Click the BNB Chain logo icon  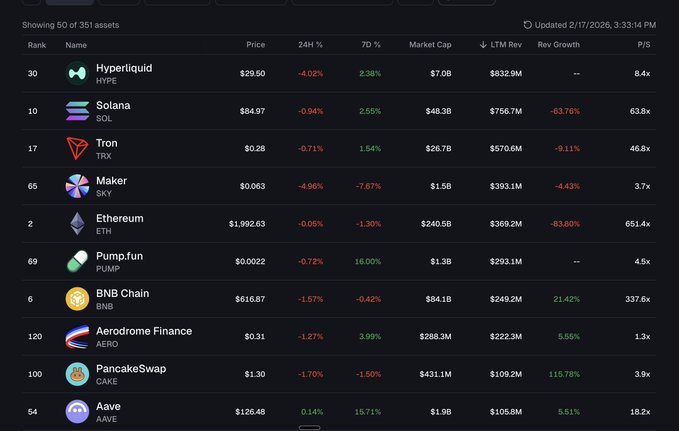coord(77,299)
